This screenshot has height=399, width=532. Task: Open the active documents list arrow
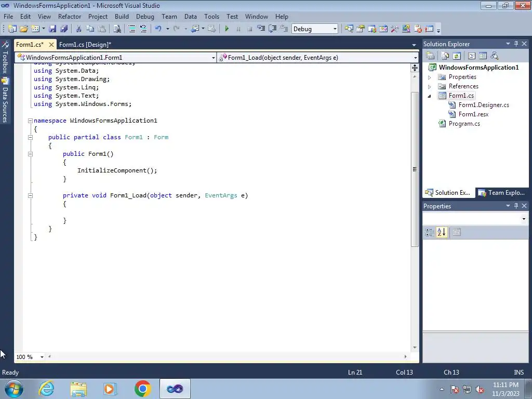414,45
